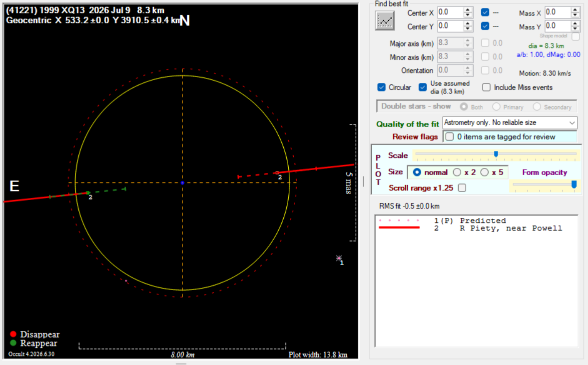Click the RMS fit -0.5 ±0.0 km text
588x365 pixels.
(409, 206)
